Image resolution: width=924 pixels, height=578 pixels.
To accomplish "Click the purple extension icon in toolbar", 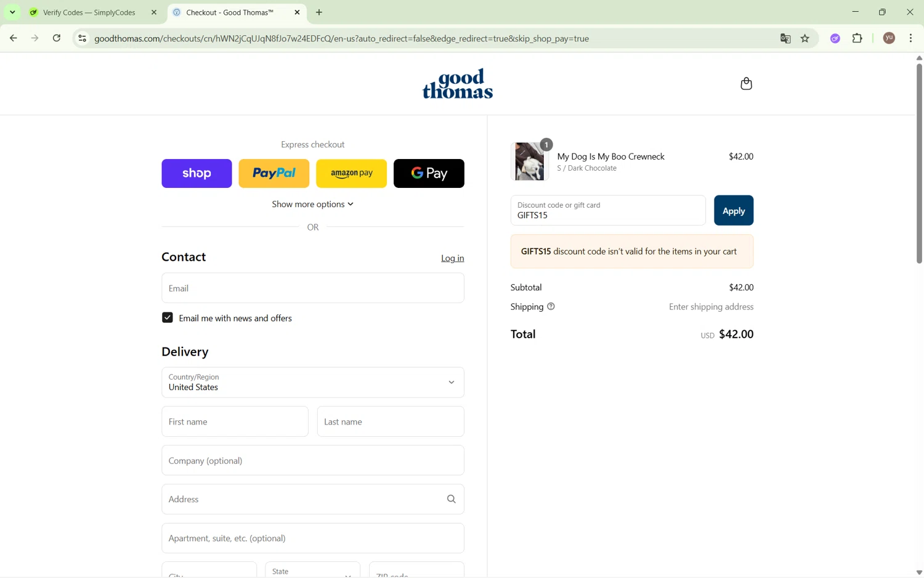I will 835,38.
